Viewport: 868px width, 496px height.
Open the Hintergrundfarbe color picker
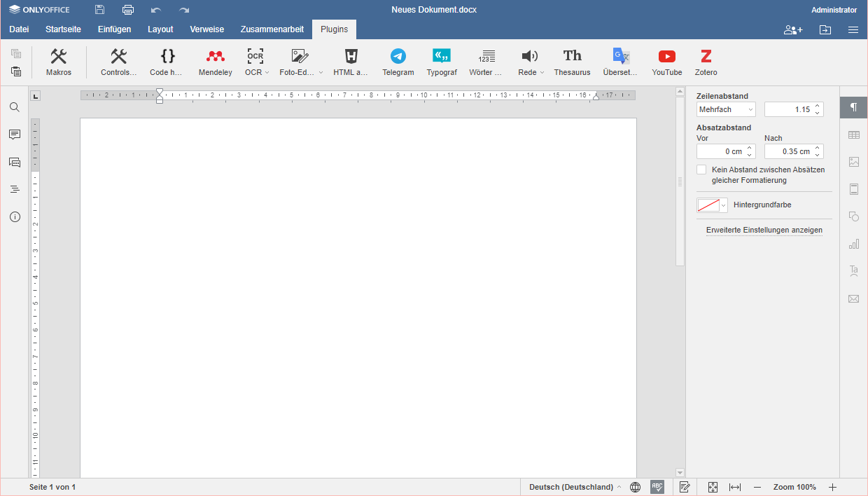click(712, 205)
